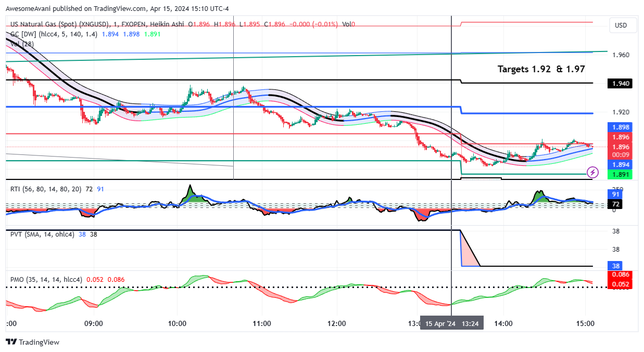Click the 15 Apr '24 13:24 time marker
This screenshot has height=352, width=644.
click(x=453, y=323)
